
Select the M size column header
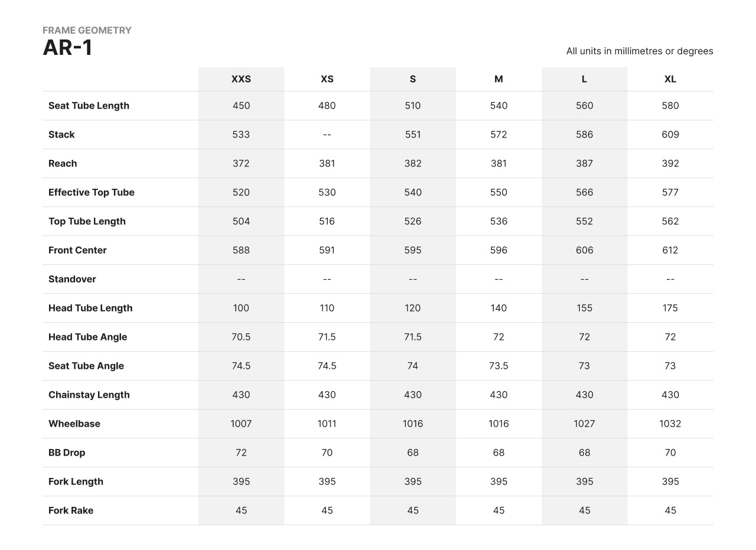tap(498, 79)
